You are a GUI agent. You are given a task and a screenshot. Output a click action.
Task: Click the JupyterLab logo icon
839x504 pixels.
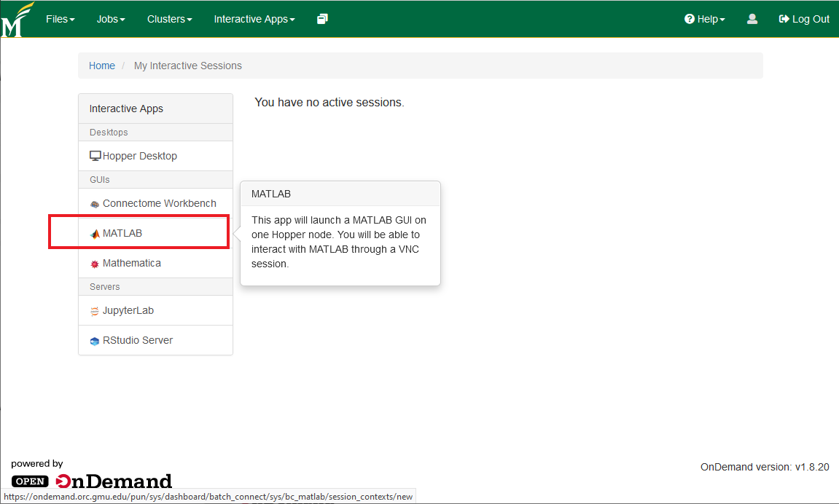(x=95, y=311)
